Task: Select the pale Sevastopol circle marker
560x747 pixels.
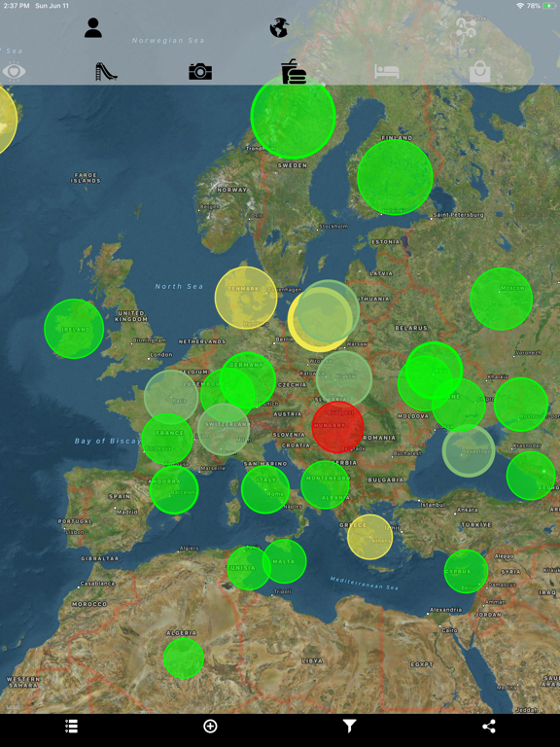Action: tap(469, 450)
